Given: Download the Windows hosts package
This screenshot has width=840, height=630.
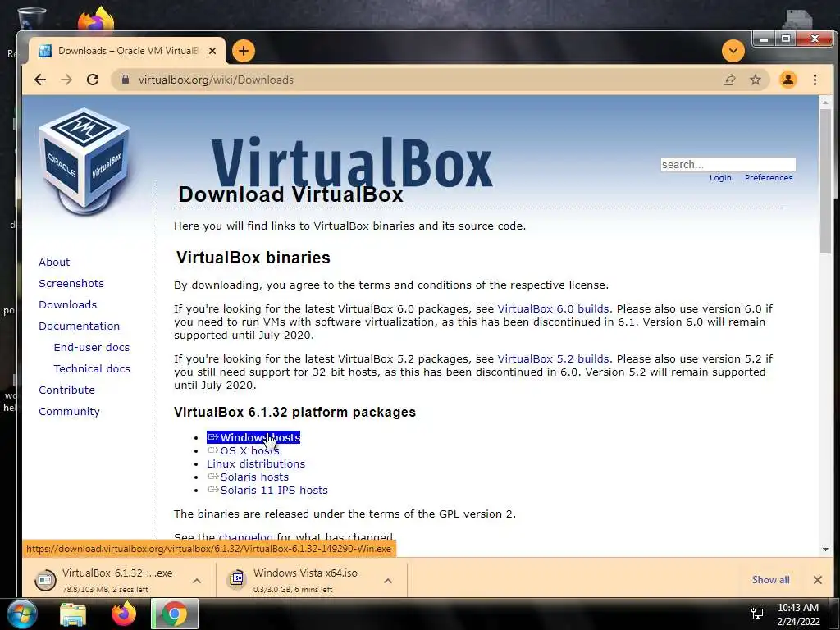Looking at the screenshot, I should point(253,438).
